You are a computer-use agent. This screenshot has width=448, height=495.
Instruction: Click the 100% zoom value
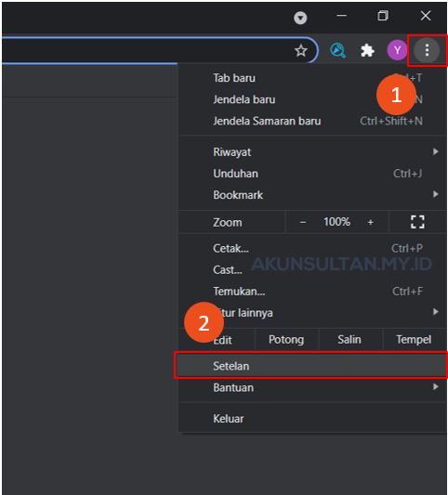tap(336, 222)
